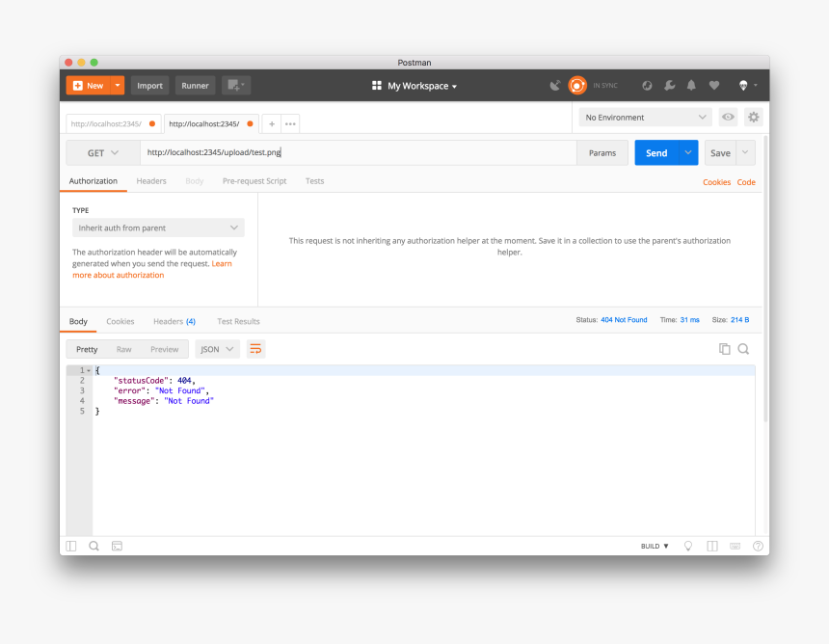Screen dimensions: 829x644
Task: Switch to Pre-request Script tab
Action: pyautogui.click(x=254, y=181)
